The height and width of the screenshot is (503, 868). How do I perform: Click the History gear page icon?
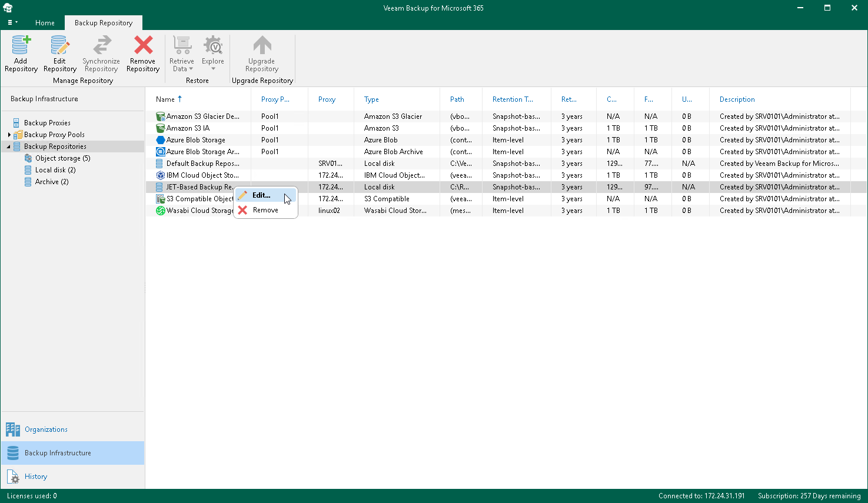[x=13, y=477]
